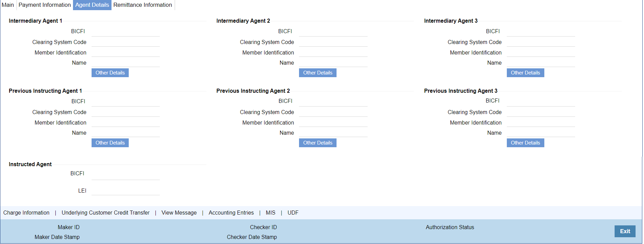Focus Clearing System Code field of Intermediary Agent 1
This screenshot has width=644, height=244.
(126, 42)
